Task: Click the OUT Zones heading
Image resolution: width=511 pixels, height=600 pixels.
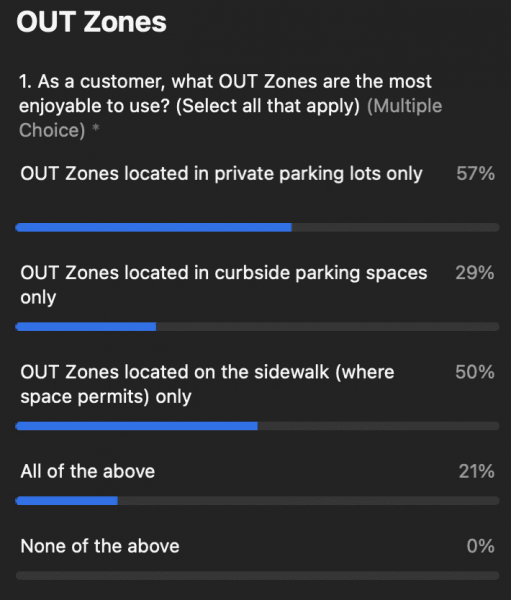Action: point(91,22)
